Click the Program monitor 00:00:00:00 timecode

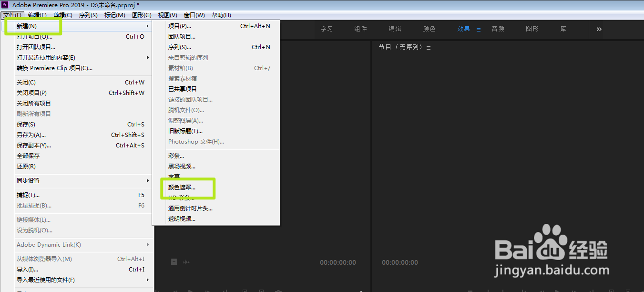click(400, 262)
